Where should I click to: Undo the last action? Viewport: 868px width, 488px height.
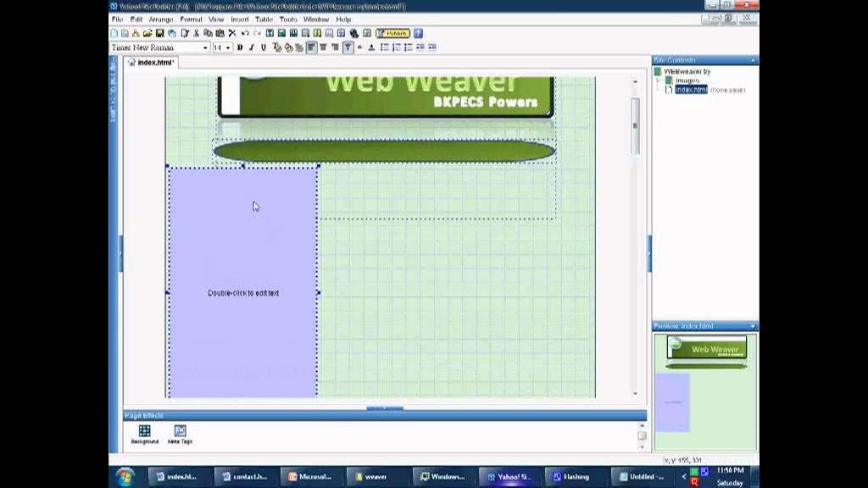[x=245, y=33]
